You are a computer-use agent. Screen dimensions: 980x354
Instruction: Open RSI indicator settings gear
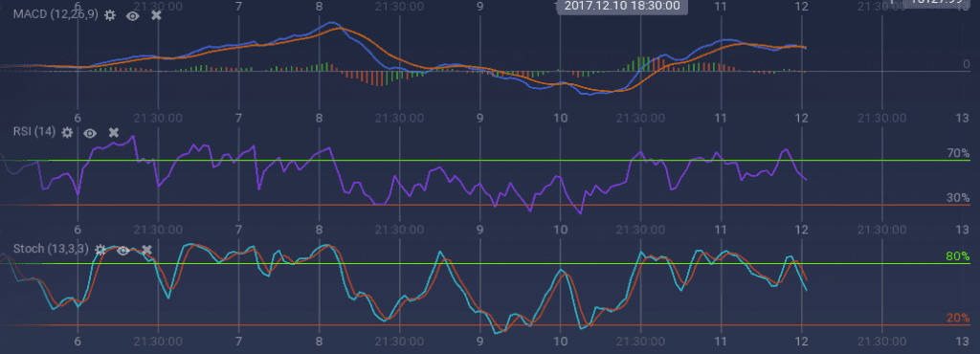point(67,132)
